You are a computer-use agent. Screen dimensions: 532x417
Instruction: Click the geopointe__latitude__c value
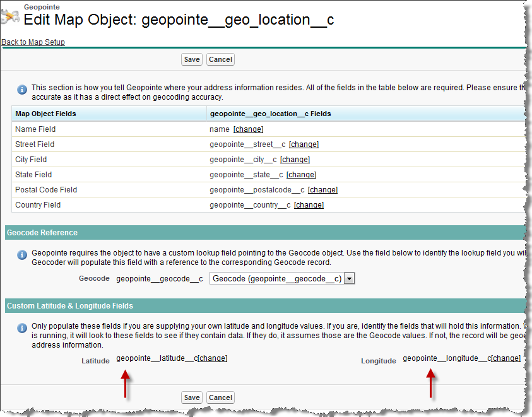click(x=157, y=358)
